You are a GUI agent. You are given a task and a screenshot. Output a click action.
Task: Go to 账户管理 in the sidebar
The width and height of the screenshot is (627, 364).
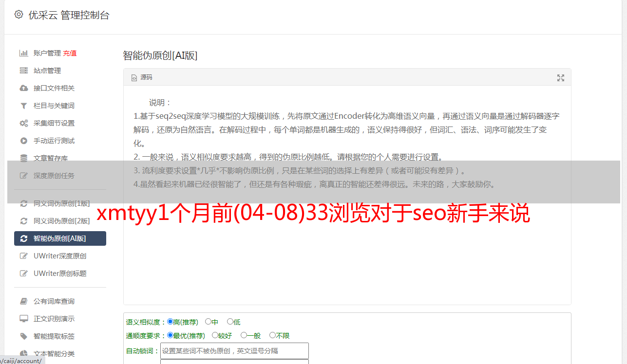pyautogui.click(x=47, y=53)
